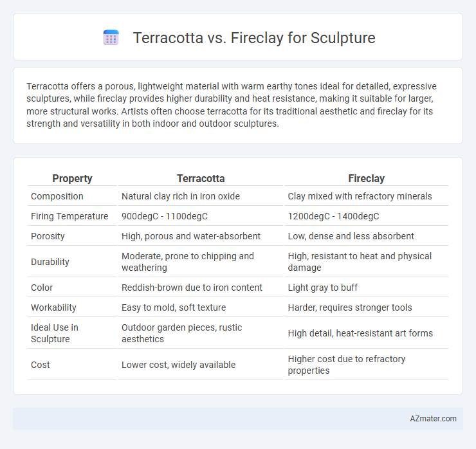Click the Composition row label
Image resolution: width=476 pixels, height=449 pixels.
pos(57,196)
